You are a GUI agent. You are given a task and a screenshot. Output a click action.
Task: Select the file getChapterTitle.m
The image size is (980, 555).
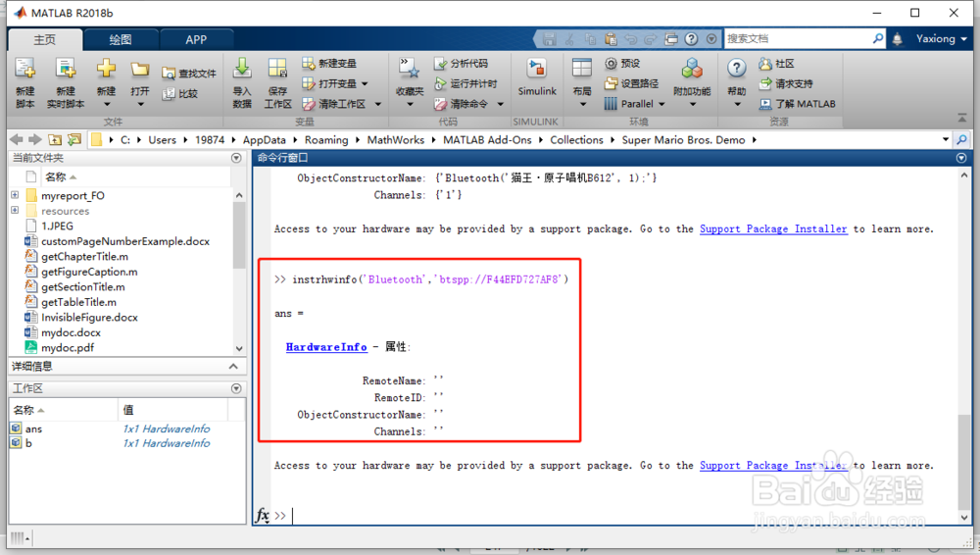84,257
